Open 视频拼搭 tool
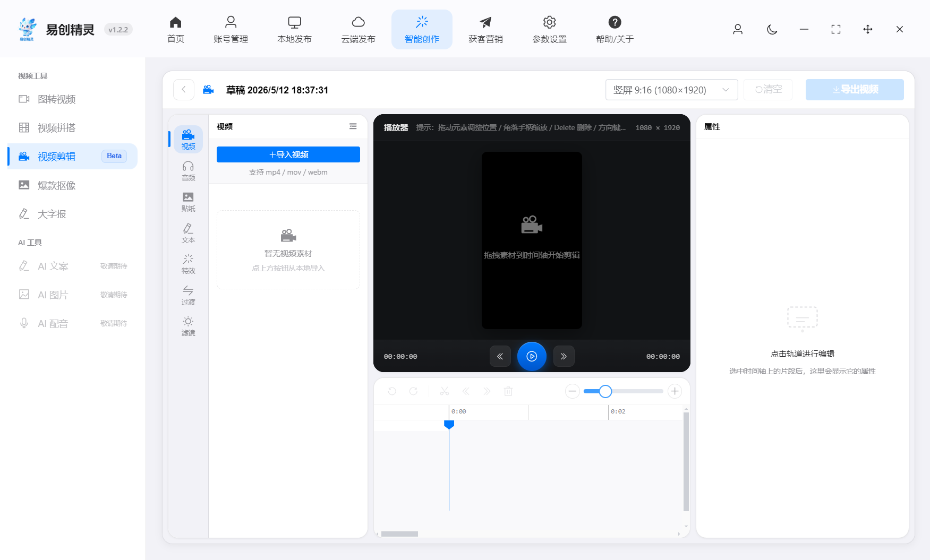Screen dimensions: 930x560 click(x=73, y=128)
